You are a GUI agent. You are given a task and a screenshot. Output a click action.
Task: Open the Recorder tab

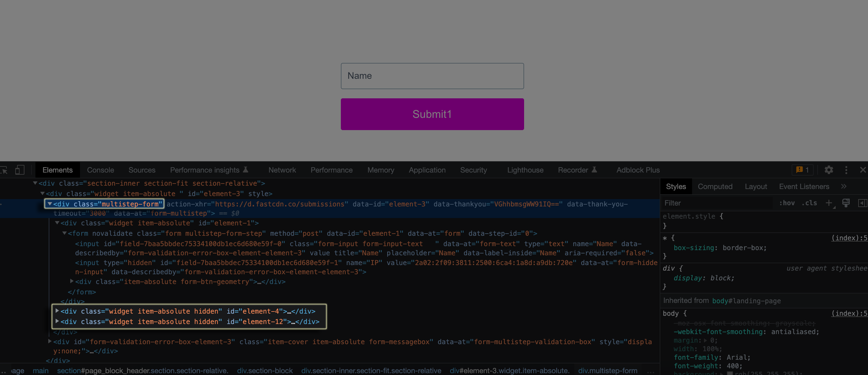coord(578,170)
